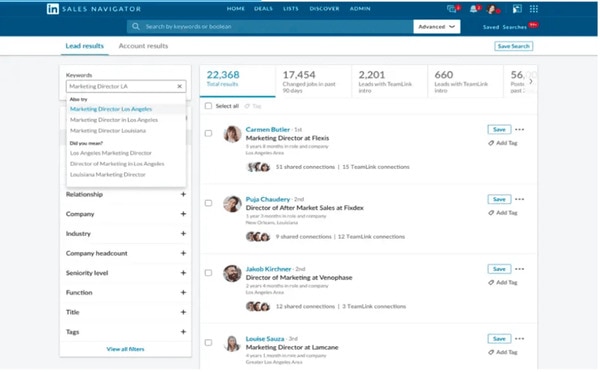Open more options for Jakob Kirchner

coord(519,269)
